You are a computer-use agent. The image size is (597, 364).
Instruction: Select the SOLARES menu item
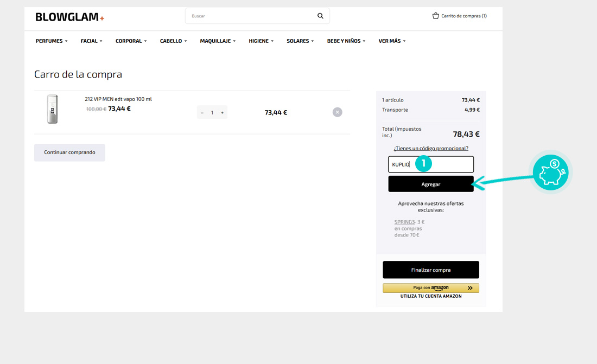tap(300, 41)
